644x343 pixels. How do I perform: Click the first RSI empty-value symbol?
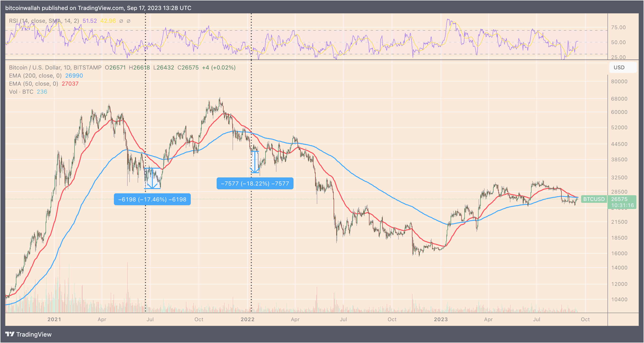(121, 21)
